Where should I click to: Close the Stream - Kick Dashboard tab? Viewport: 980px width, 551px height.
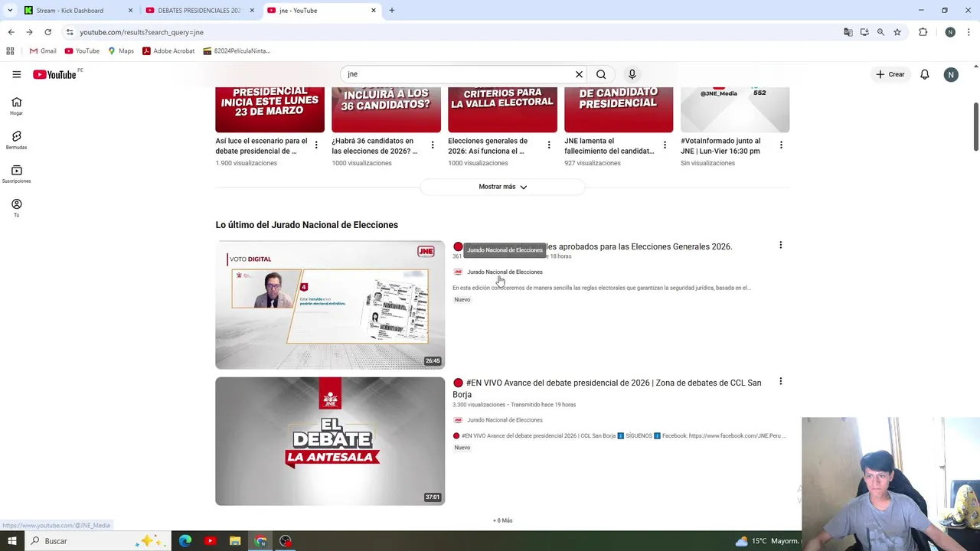(130, 11)
